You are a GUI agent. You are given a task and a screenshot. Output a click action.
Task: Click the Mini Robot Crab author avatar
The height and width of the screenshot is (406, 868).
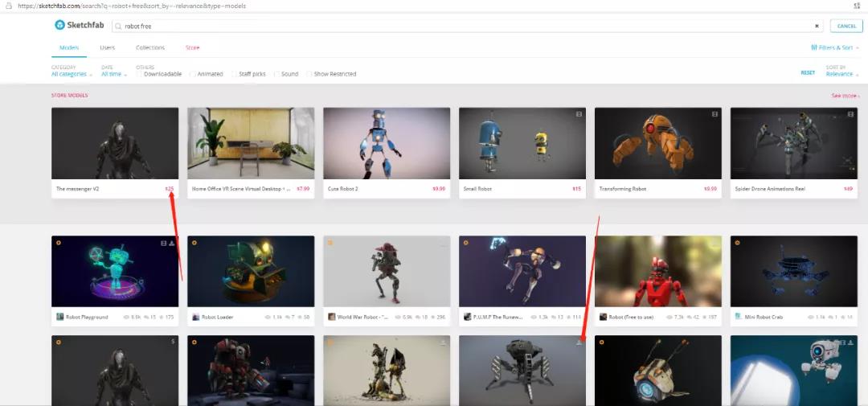[739, 317]
